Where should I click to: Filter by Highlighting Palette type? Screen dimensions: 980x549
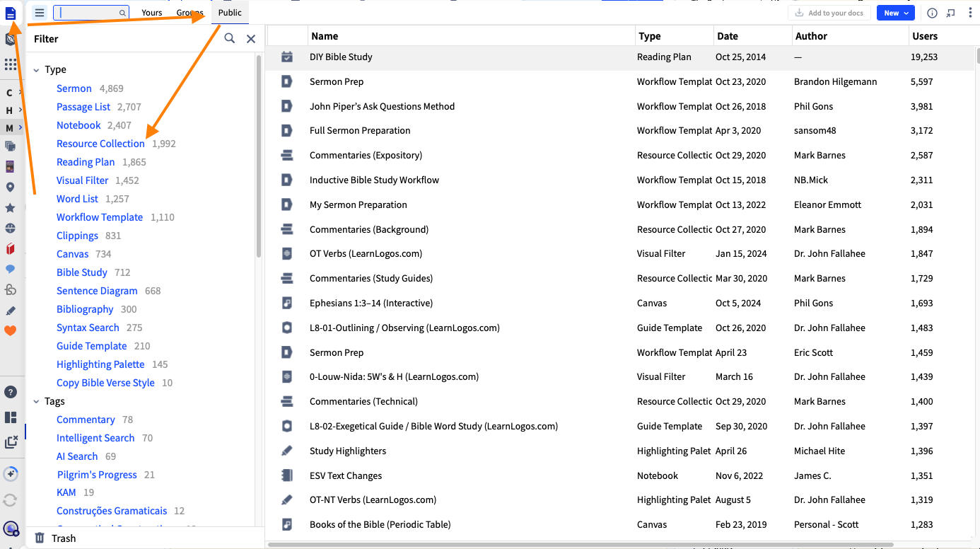pyautogui.click(x=100, y=364)
